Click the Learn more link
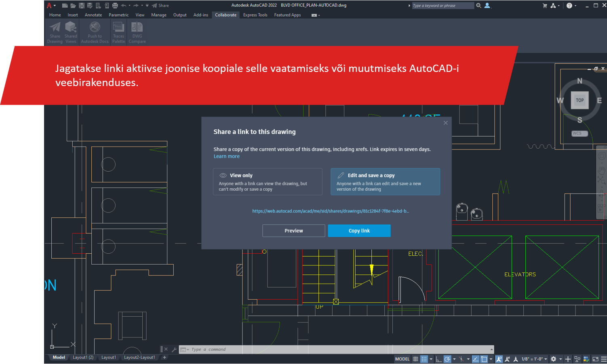This screenshot has height=364, width=607. pyautogui.click(x=226, y=156)
